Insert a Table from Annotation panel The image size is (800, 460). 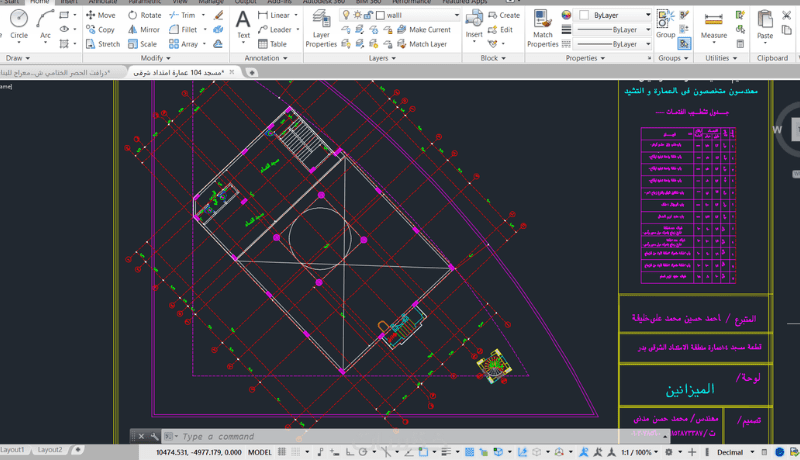(x=272, y=44)
